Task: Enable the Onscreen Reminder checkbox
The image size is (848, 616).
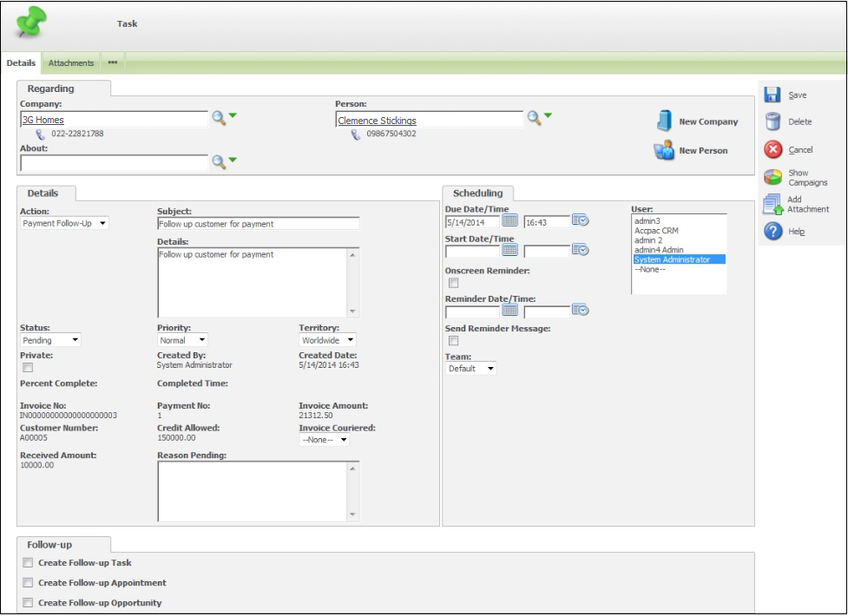Action: tap(452, 283)
